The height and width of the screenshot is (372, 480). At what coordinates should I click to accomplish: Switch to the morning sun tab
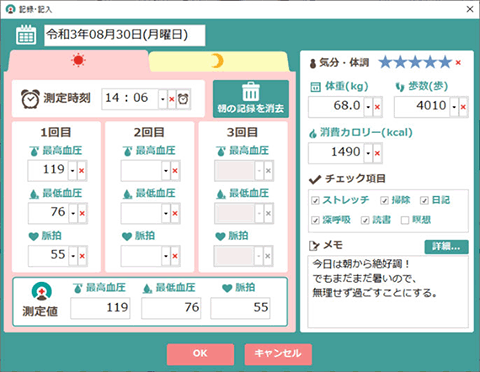point(78,60)
